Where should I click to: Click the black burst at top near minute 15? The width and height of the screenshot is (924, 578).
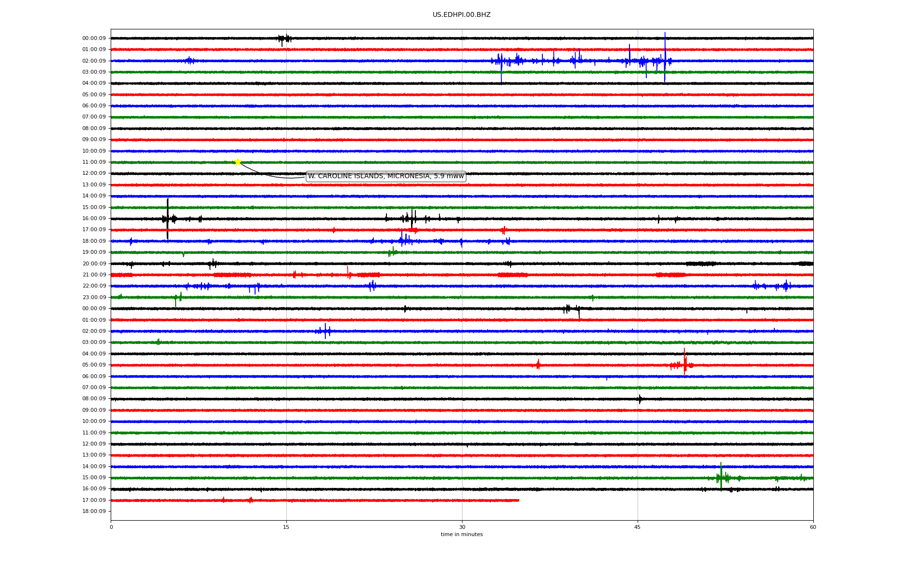(x=284, y=39)
